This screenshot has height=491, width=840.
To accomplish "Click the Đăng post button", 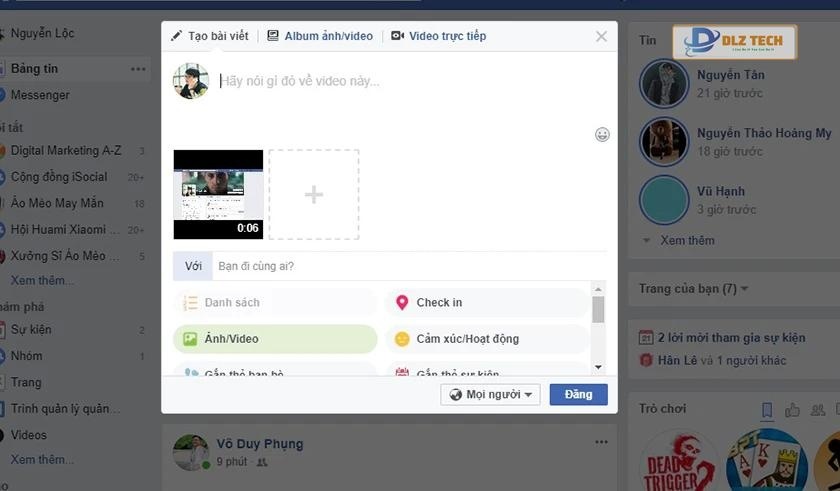I will (x=578, y=395).
